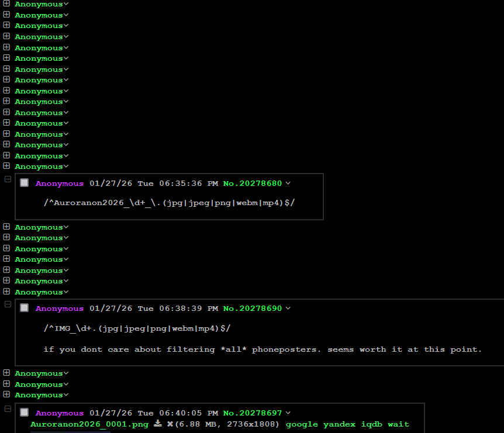Check the box on post No.20278697

pyautogui.click(x=25, y=413)
